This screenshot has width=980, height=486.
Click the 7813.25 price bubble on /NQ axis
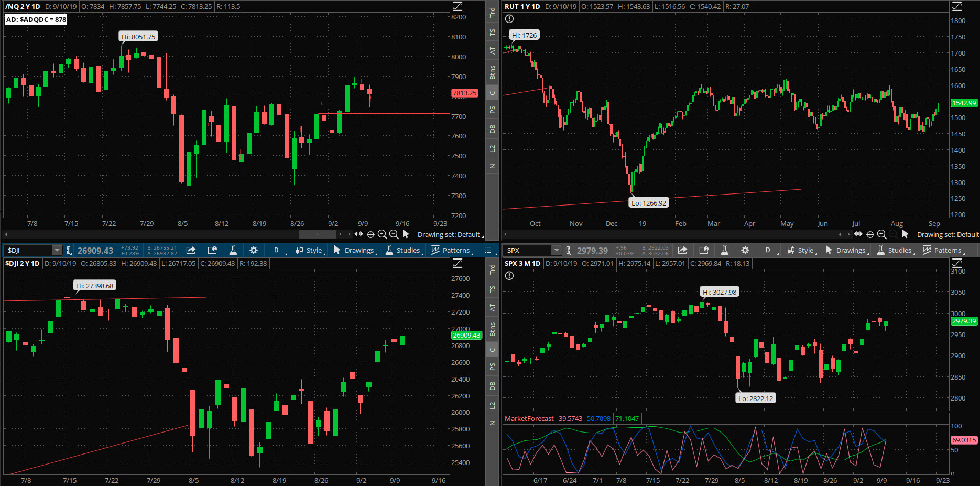(465, 93)
